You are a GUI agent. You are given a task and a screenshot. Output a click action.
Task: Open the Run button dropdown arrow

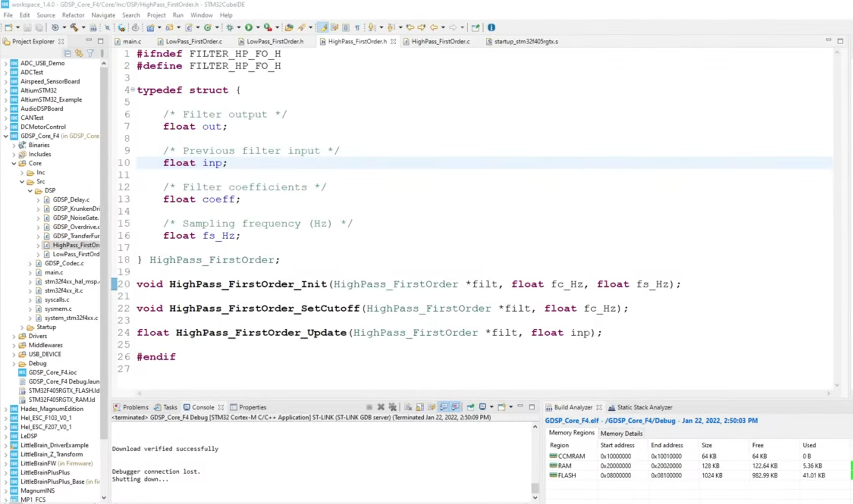point(257,27)
